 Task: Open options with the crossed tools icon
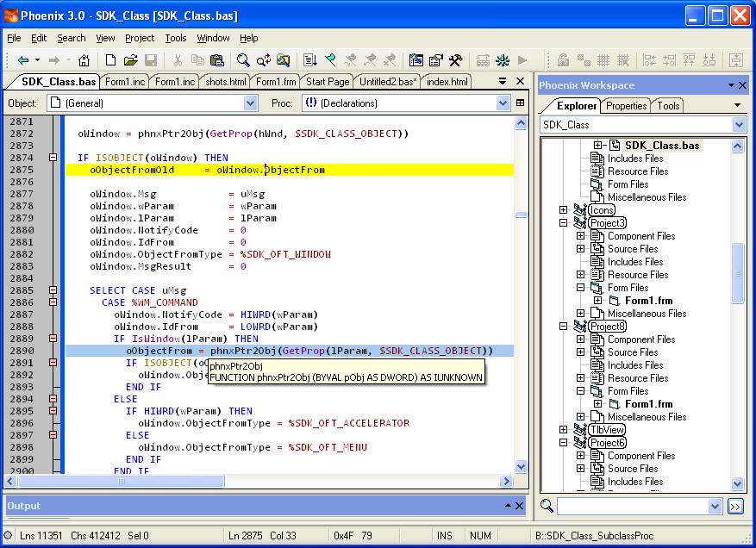pos(456,60)
